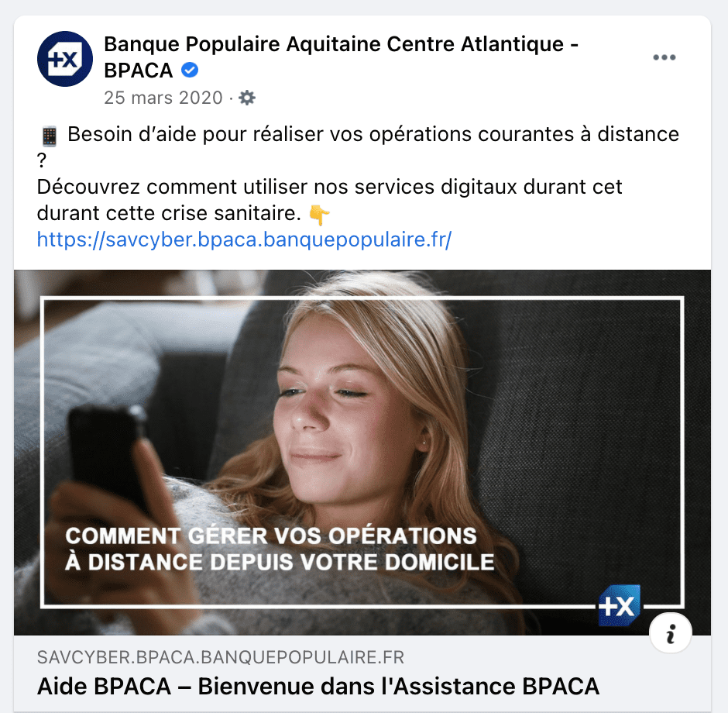Click the blue verified badge after BPACA

(x=190, y=71)
